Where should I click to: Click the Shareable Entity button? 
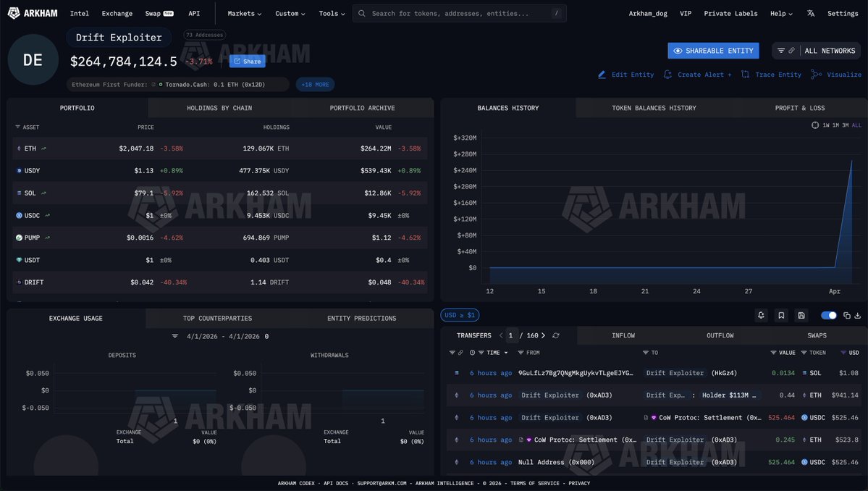(713, 51)
